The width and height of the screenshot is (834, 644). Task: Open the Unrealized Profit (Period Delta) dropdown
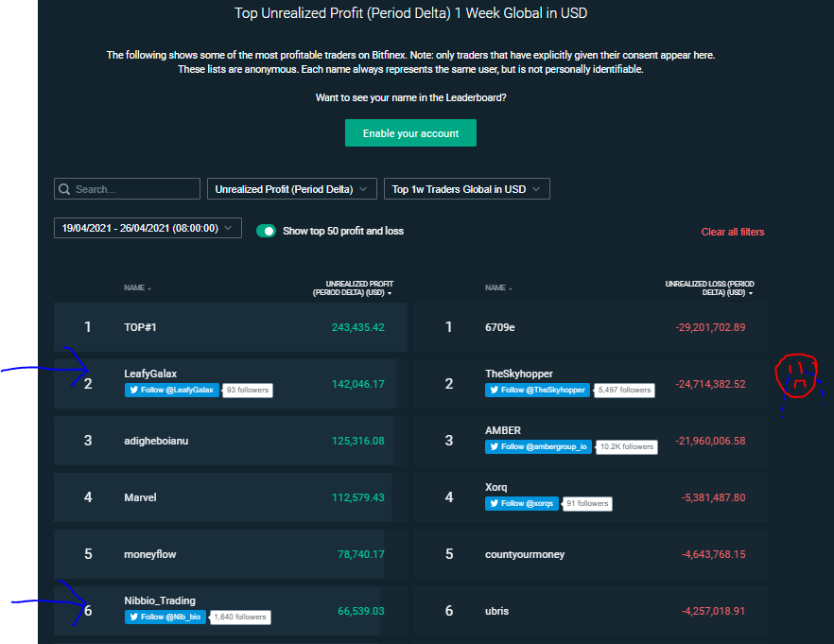291,189
